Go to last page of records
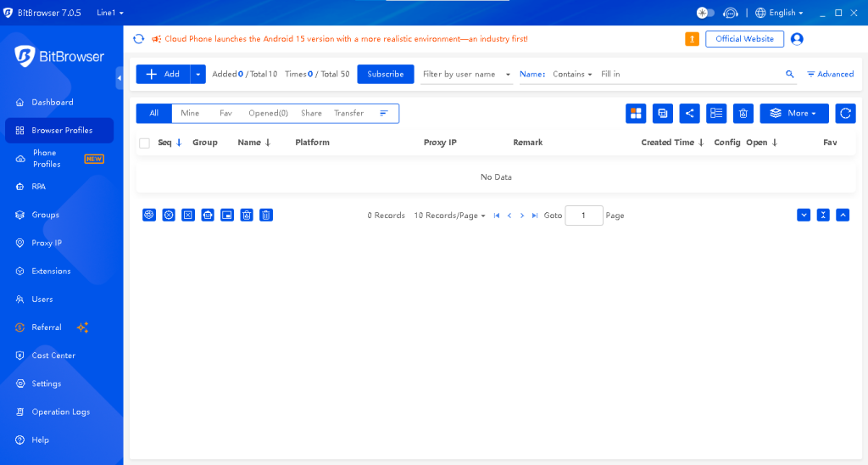 tap(535, 216)
